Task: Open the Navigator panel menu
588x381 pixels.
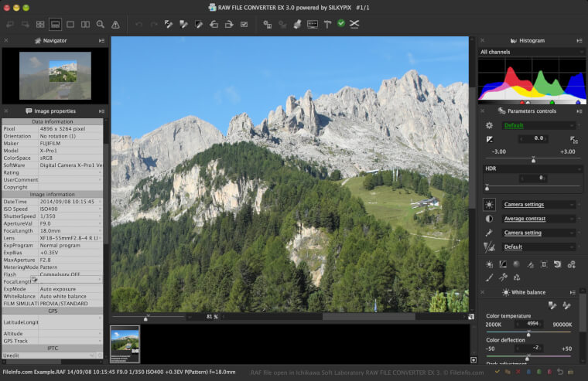Action: (101, 40)
